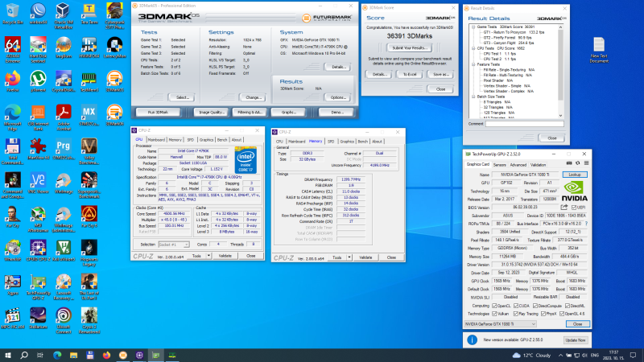
Task: Open the CPUID CPU-Z desktop icon
Action: point(38,250)
